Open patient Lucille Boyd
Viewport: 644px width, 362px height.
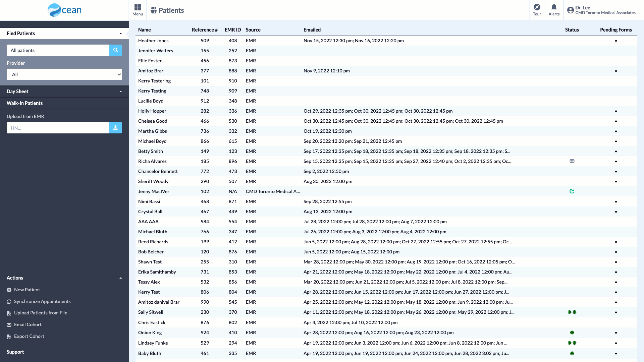tap(151, 101)
